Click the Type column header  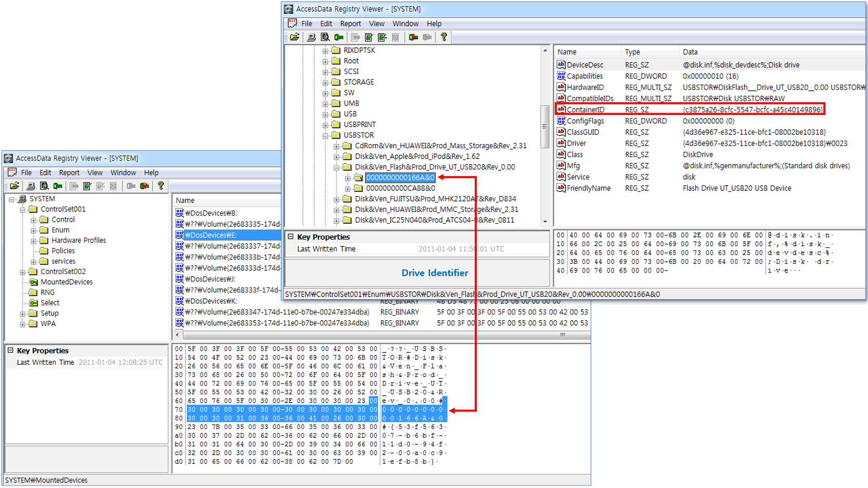(x=650, y=52)
